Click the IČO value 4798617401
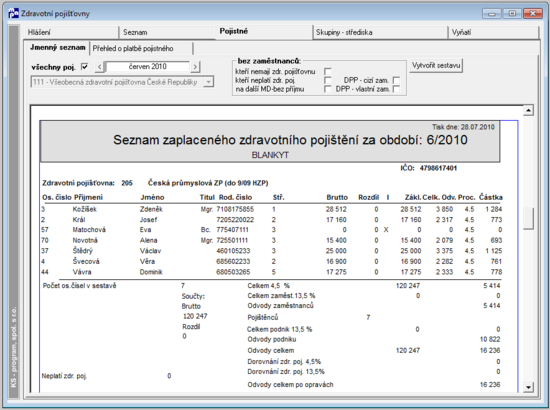This screenshot has width=550, height=410. [438, 168]
